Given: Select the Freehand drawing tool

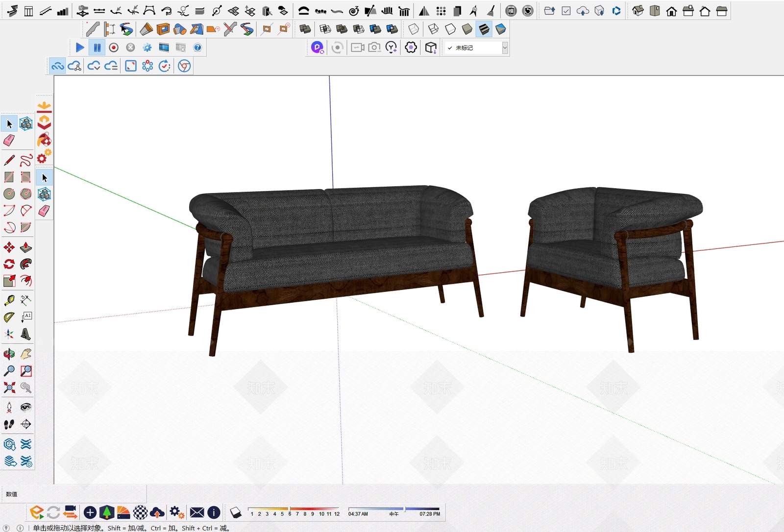Looking at the screenshot, I should coord(26,160).
